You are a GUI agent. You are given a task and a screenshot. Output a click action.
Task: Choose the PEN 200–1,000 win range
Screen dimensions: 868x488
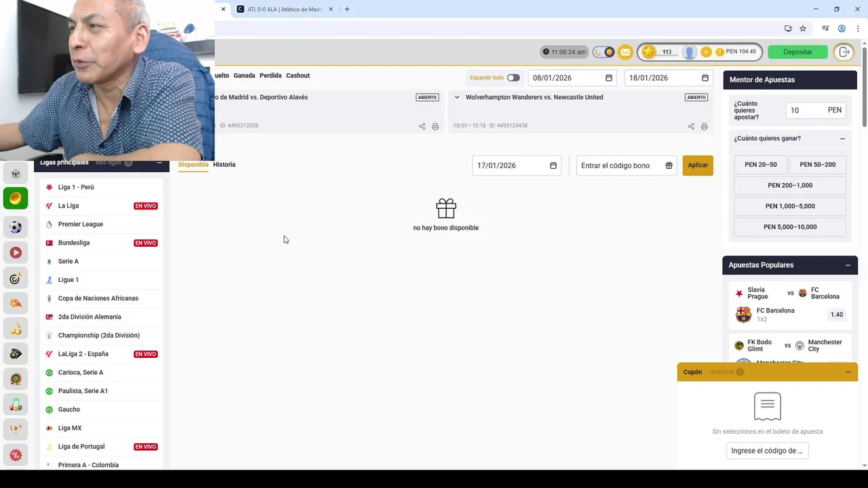click(790, 186)
